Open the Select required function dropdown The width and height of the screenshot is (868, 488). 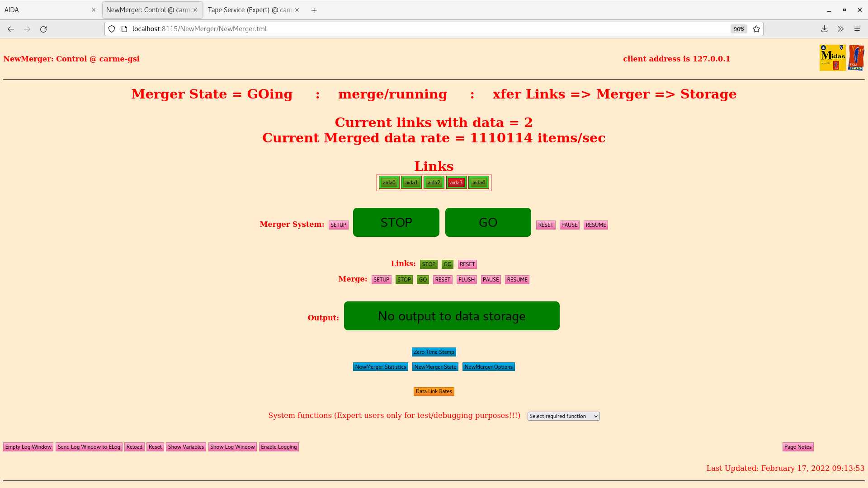coord(563,416)
